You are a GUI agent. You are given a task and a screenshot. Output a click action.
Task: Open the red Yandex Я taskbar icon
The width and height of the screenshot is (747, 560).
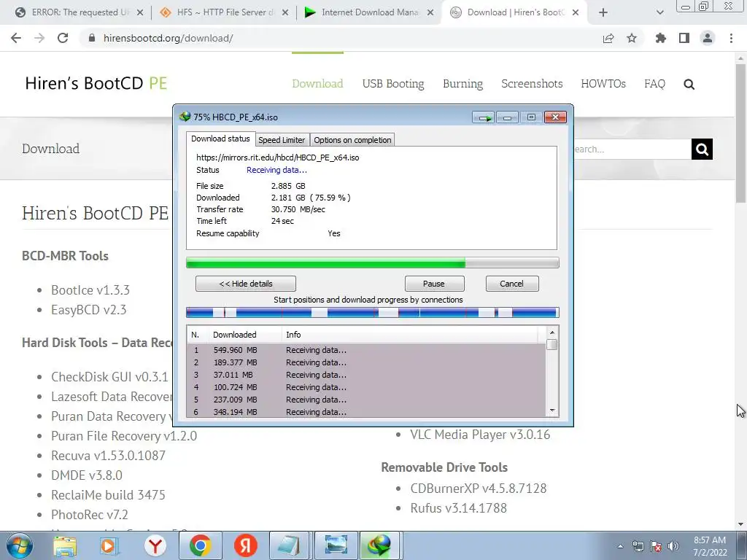[x=246, y=545]
